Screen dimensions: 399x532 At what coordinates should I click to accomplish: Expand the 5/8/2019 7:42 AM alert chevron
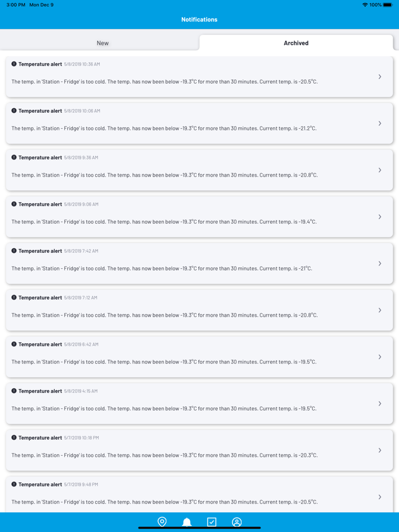tap(380, 263)
